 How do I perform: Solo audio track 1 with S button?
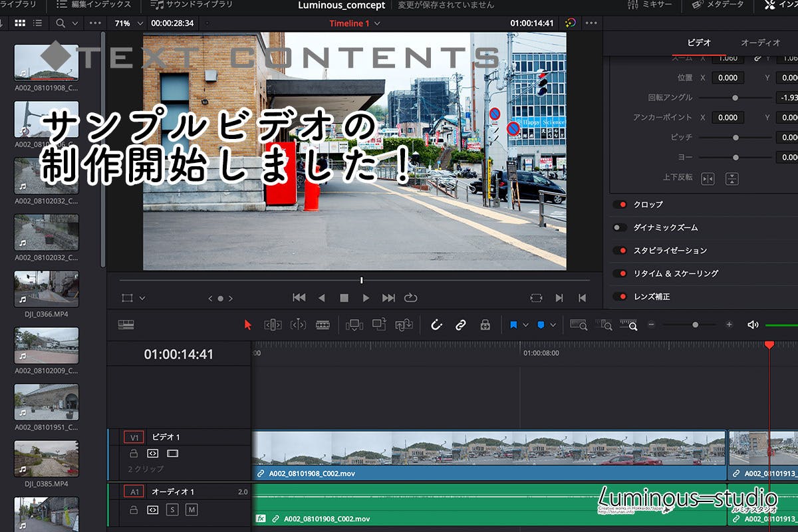pos(172,510)
